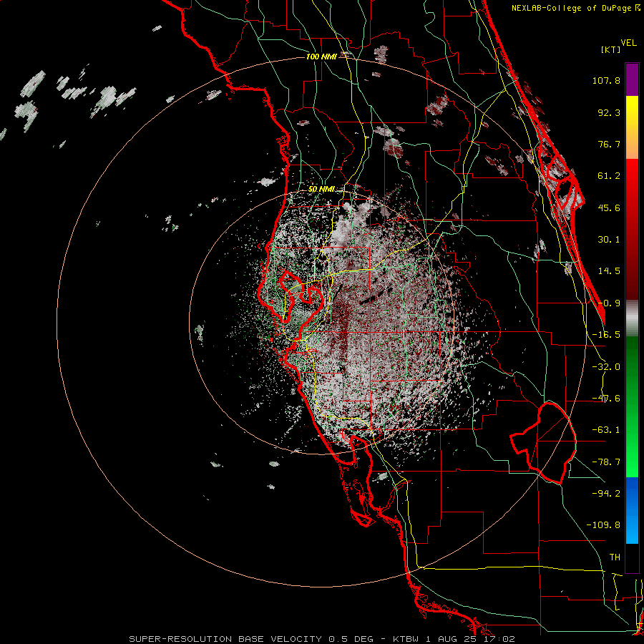Select the -63.1 scale value
Screen dimensions: 644x644
pos(606,430)
